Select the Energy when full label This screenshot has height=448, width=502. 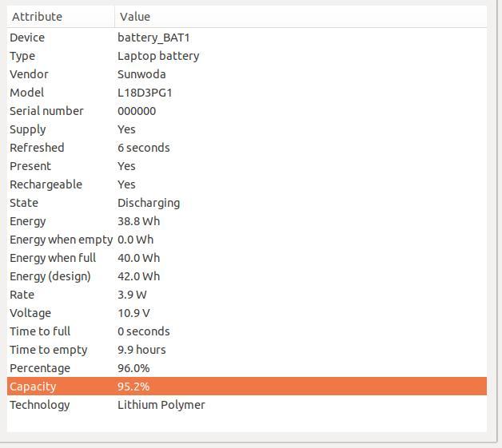tap(53, 259)
